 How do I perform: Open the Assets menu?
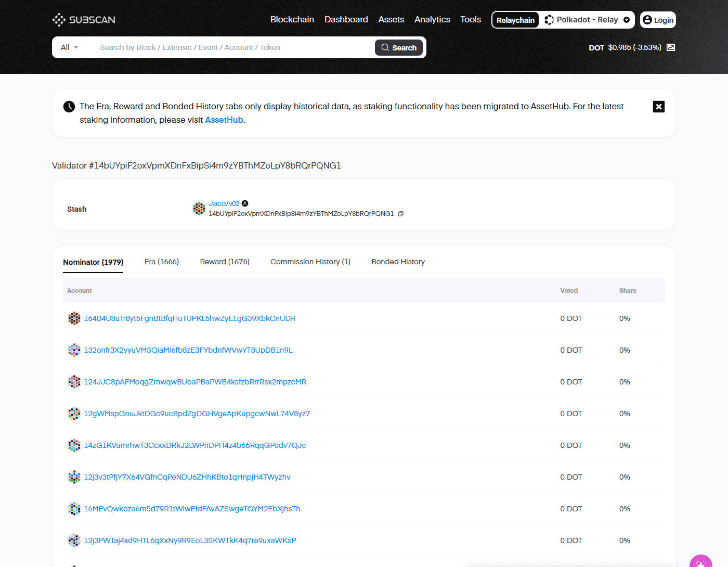click(391, 19)
